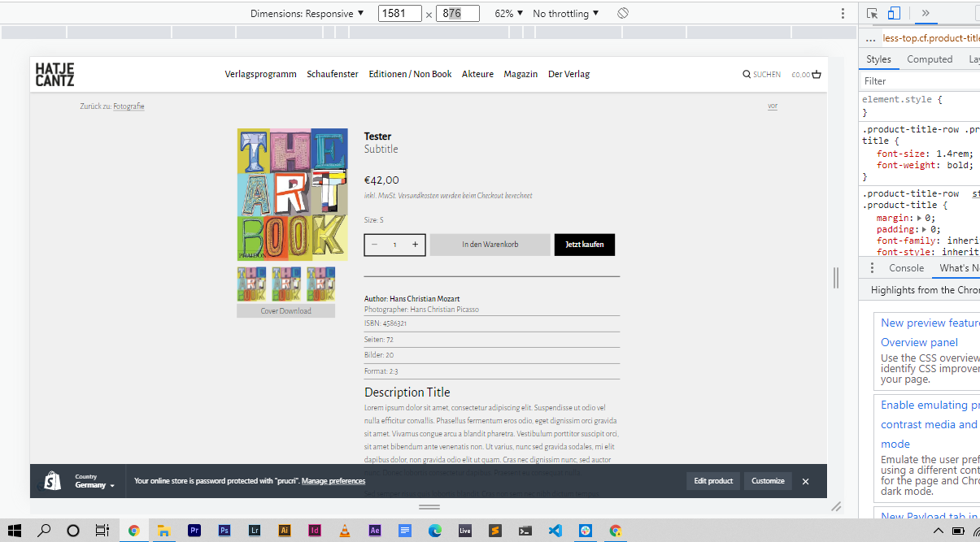Go to the Akteure menu item
The height and width of the screenshot is (542, 980).
click(x=478, y=74)
